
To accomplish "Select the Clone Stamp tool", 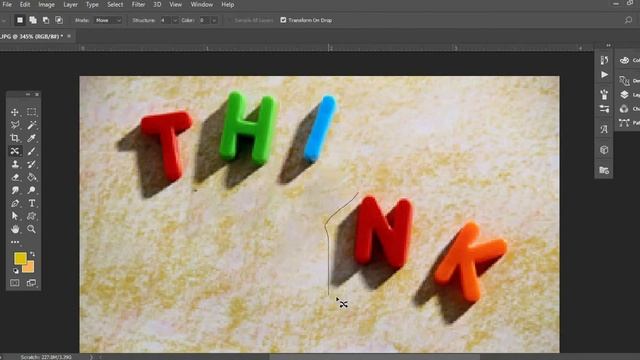I will tap(15, 164).
